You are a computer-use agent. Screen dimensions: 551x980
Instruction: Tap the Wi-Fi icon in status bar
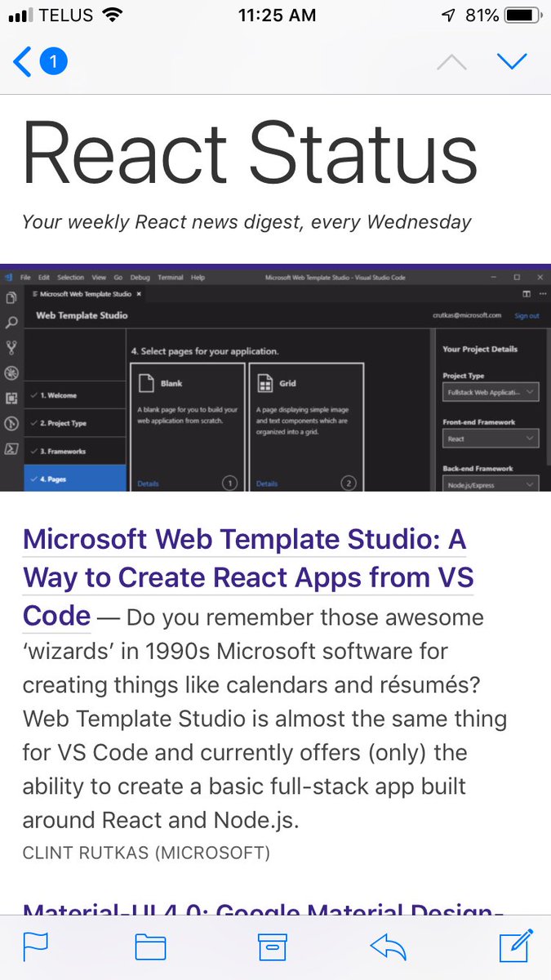[113, 15]
